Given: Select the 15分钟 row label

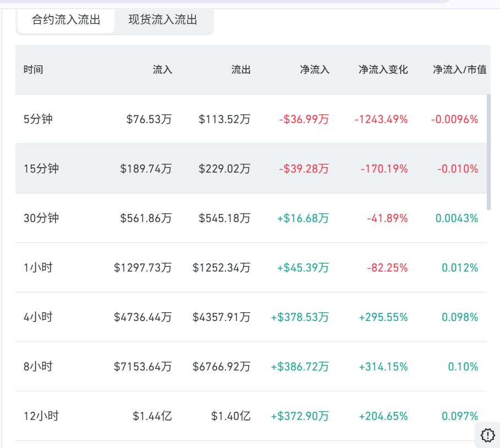Looking at the screenshot, I should pyautogui.click(x=41, y=169).
